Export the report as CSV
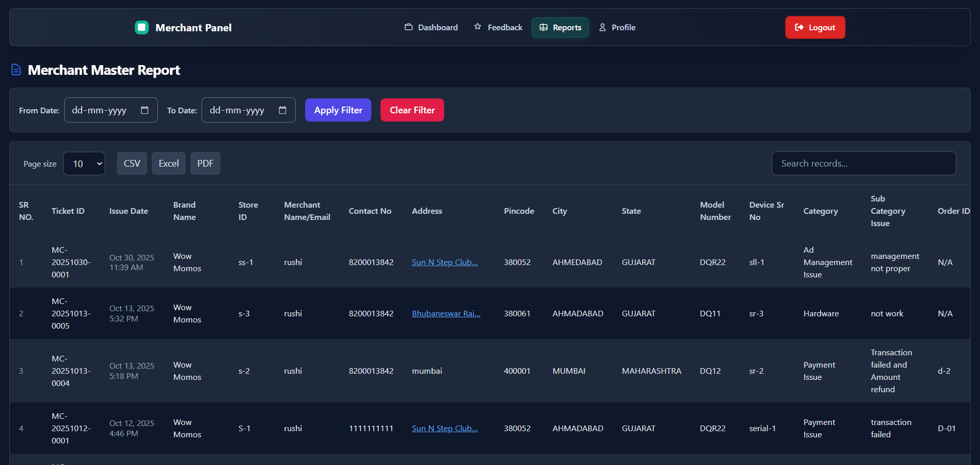Image resolution: width=980 pixels, height=465 pixels. (132, 164)
